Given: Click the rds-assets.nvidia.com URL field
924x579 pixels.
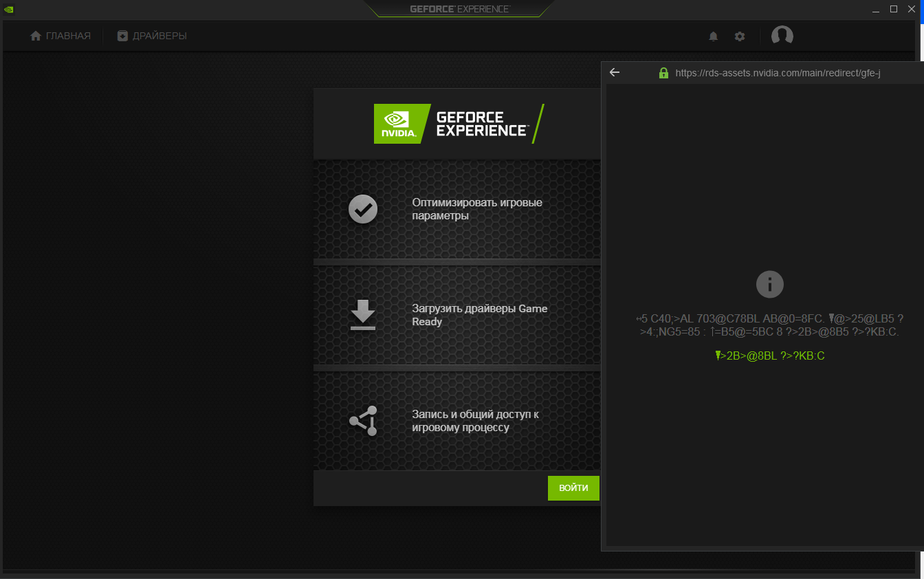Looking at the screenshot, I should (x=778, y=73).
